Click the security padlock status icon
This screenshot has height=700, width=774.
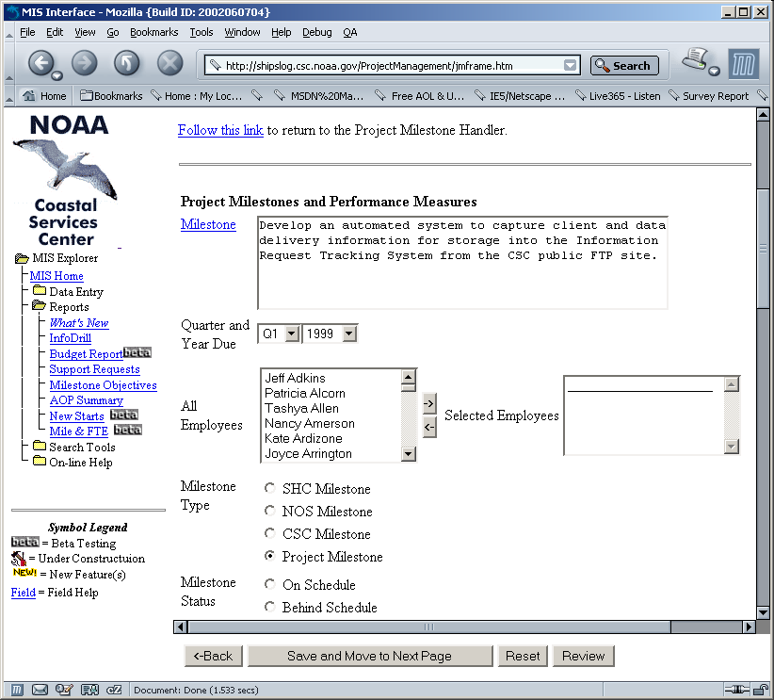[x=761, y=690]
